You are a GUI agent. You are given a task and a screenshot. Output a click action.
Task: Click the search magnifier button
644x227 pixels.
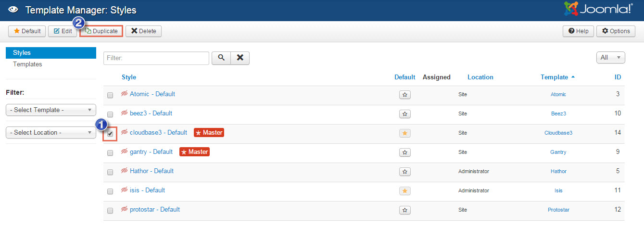click(x=221, y=58)
